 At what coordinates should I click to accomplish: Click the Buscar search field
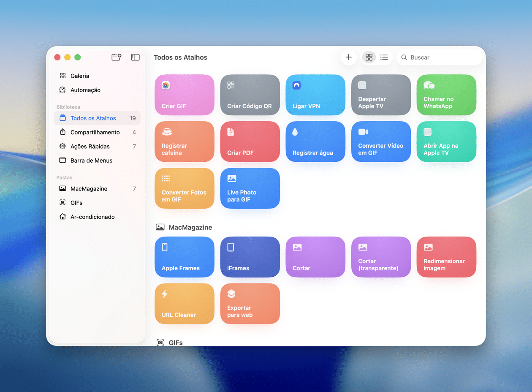[x=439, y=57]
